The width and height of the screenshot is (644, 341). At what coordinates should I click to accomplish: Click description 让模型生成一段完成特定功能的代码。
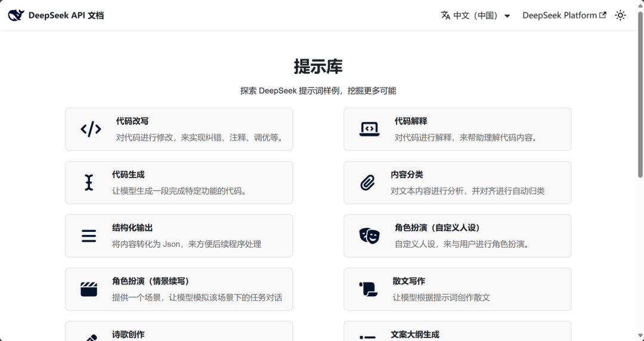pos(181,191)
